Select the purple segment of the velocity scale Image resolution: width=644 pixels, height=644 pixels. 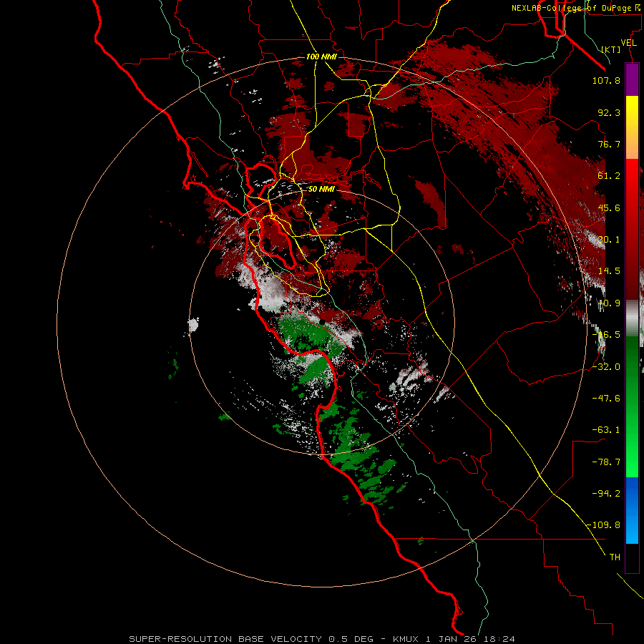632,80
